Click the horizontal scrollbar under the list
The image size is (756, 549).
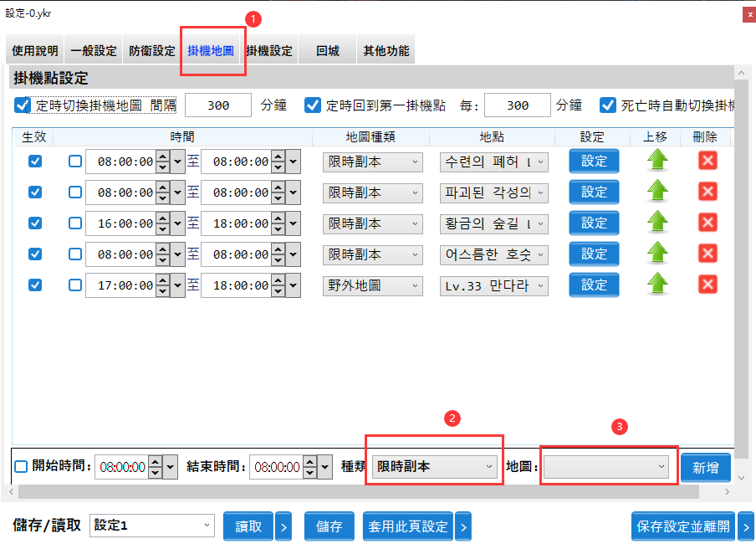(368, 492)
